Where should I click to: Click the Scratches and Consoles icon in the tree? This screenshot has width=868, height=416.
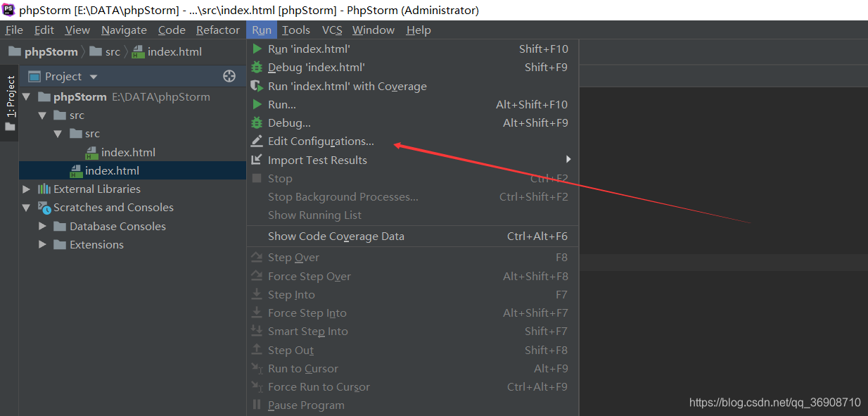(42, 207)
